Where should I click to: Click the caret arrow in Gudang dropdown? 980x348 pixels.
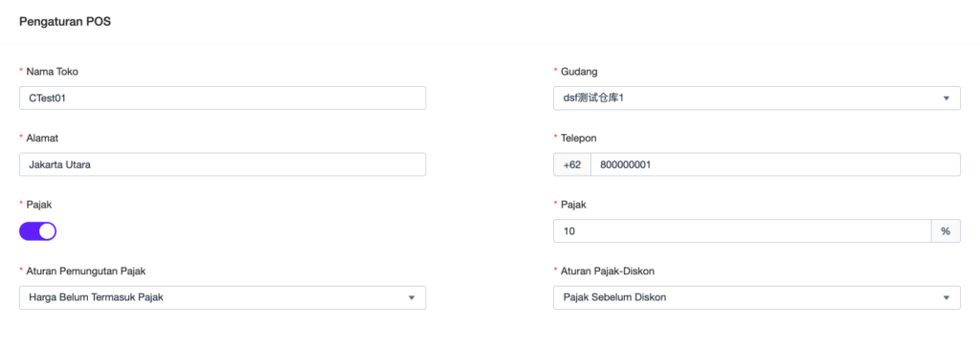(x=947, y=98)
